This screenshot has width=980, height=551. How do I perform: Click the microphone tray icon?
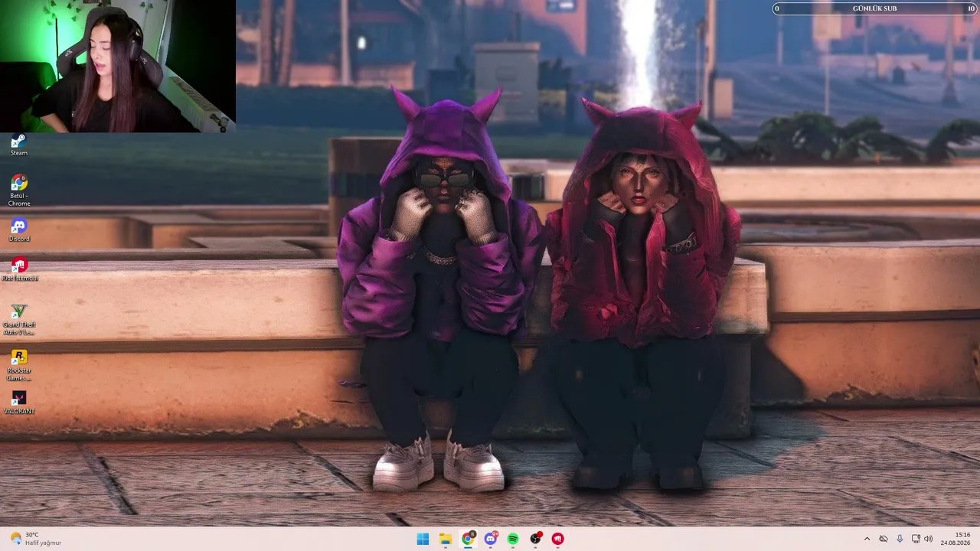point(900,539)
